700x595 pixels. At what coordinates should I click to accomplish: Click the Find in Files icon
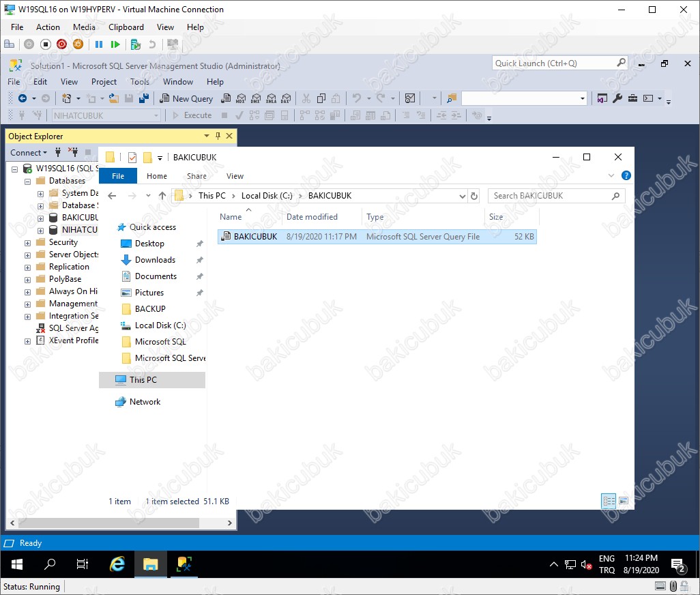coord(452,99)
